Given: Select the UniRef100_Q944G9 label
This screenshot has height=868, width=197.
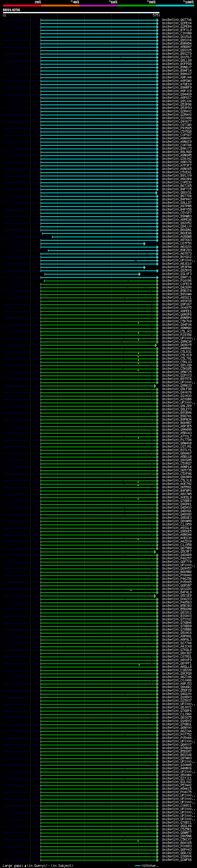Looking at the screenshot, I should [177, 95].
